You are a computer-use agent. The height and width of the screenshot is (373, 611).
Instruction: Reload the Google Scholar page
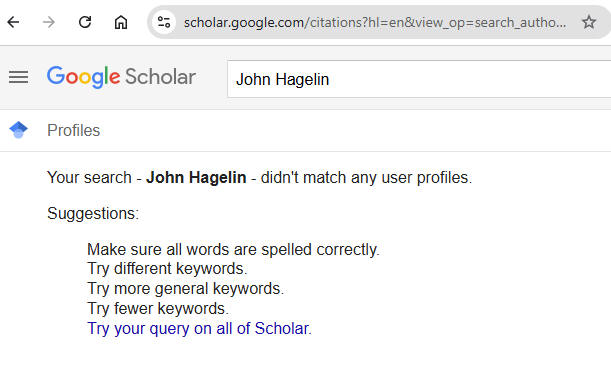click(x=85, y=22)
